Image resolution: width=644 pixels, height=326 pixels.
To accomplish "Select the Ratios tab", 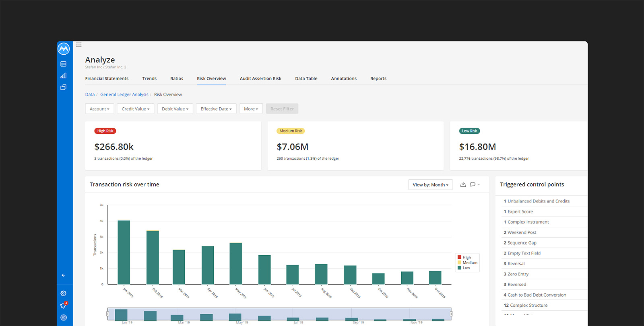I will pyautogui.click(x=177, y=79).
